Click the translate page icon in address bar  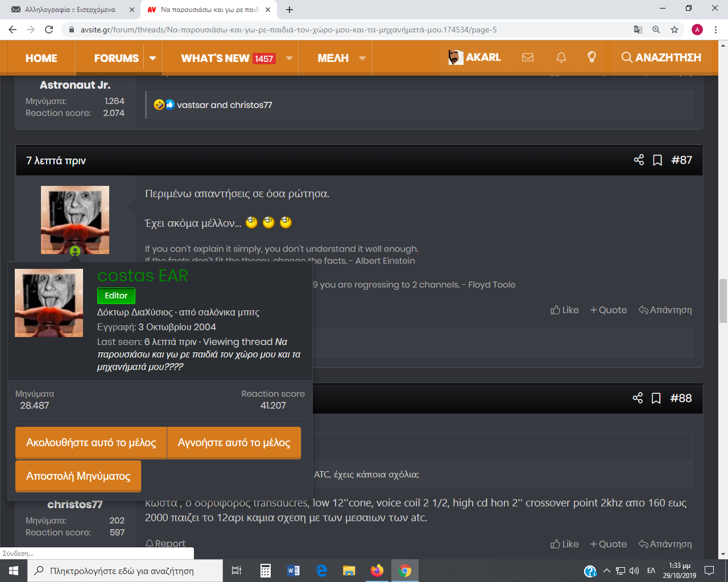pos(638,30)
